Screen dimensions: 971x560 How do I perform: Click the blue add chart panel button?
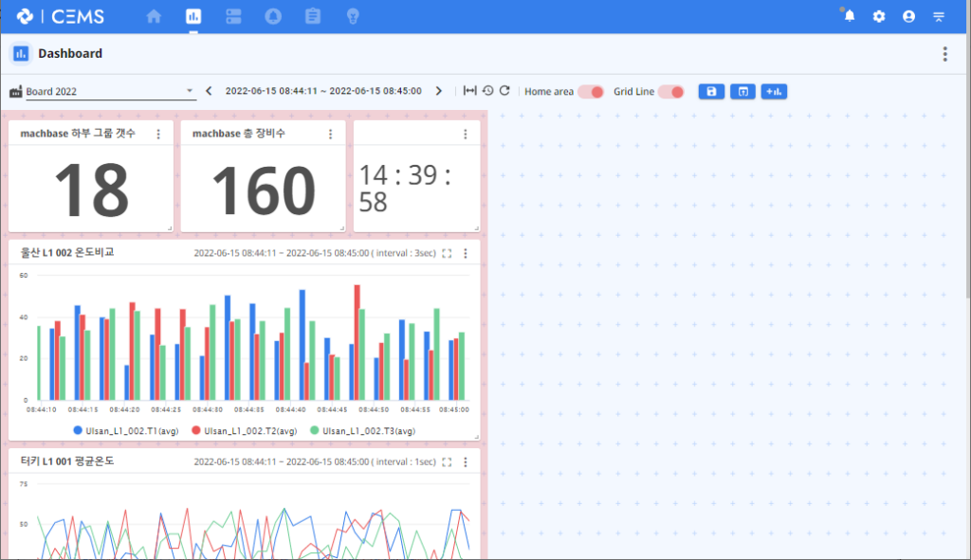(x=774, y=91)
